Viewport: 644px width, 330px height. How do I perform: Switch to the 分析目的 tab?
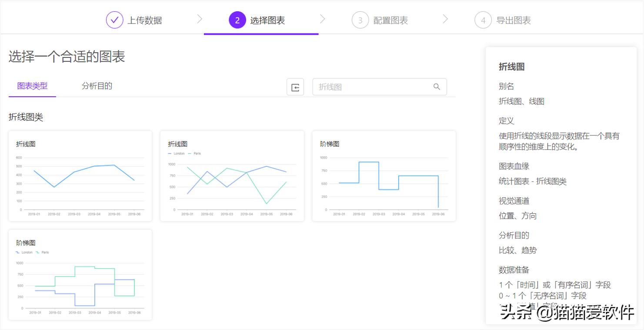pos(97,86)
